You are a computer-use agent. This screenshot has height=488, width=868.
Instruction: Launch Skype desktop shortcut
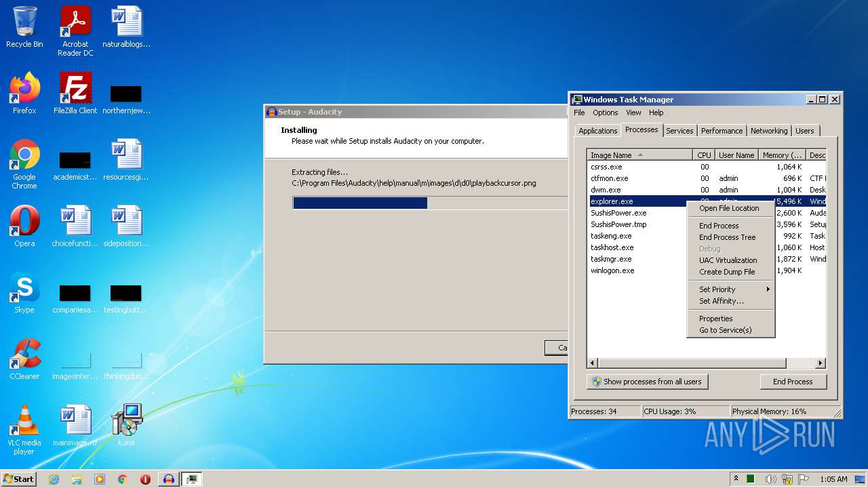(24, 293)
